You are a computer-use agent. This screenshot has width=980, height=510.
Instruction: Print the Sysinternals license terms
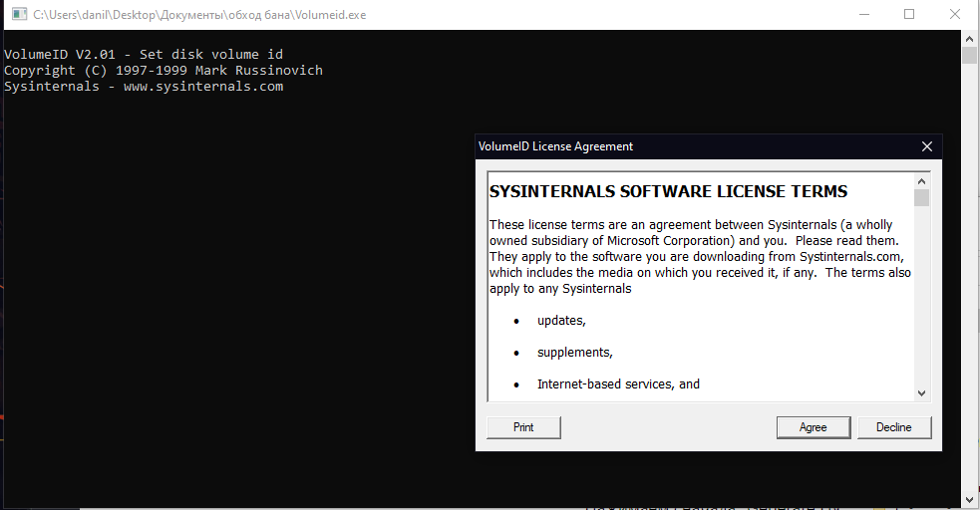[x=523, y=427]
